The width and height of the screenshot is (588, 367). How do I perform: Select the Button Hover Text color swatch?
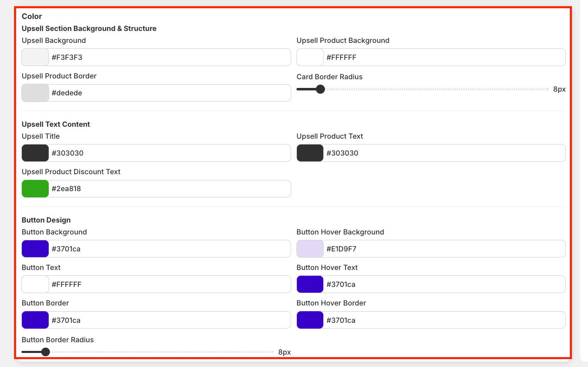(310, 284)
